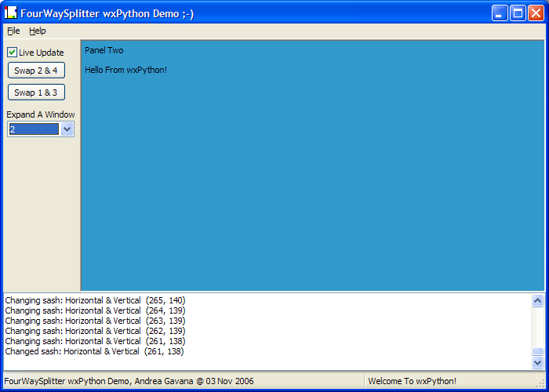Open the Help menu
The height and width of the screenshot is (392, 549).
38,31
